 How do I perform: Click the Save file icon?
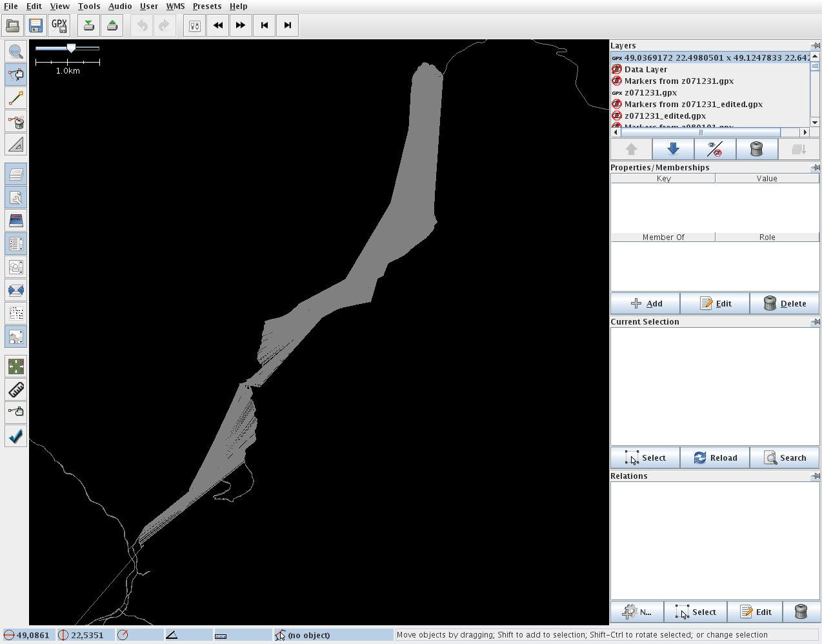pos(35,26)
